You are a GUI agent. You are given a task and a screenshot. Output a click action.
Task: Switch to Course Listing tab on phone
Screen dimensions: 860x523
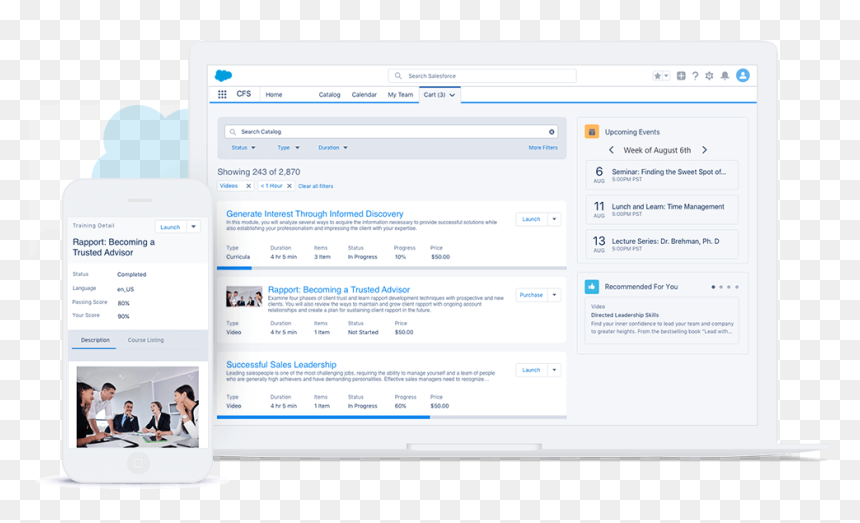[145, 340]
